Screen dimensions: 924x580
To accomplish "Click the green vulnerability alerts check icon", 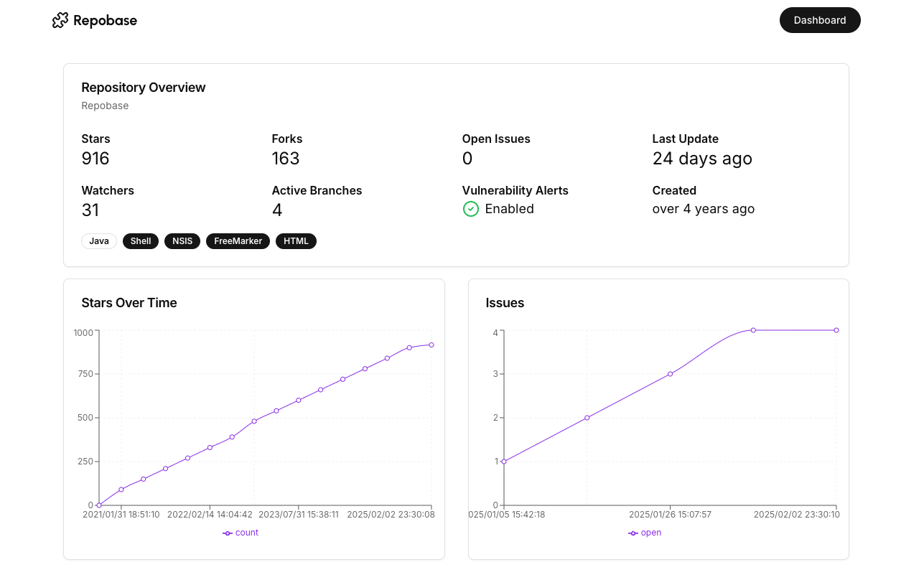I will [471, 209].
